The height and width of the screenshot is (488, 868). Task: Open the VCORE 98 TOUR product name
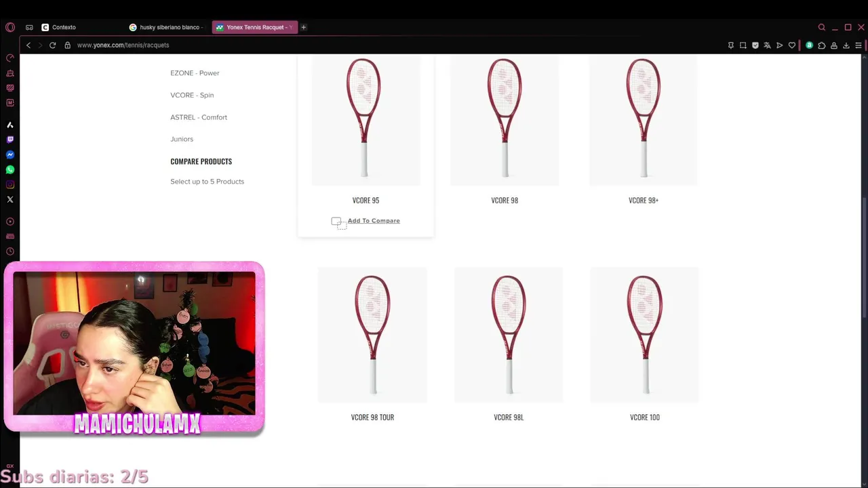372,418
